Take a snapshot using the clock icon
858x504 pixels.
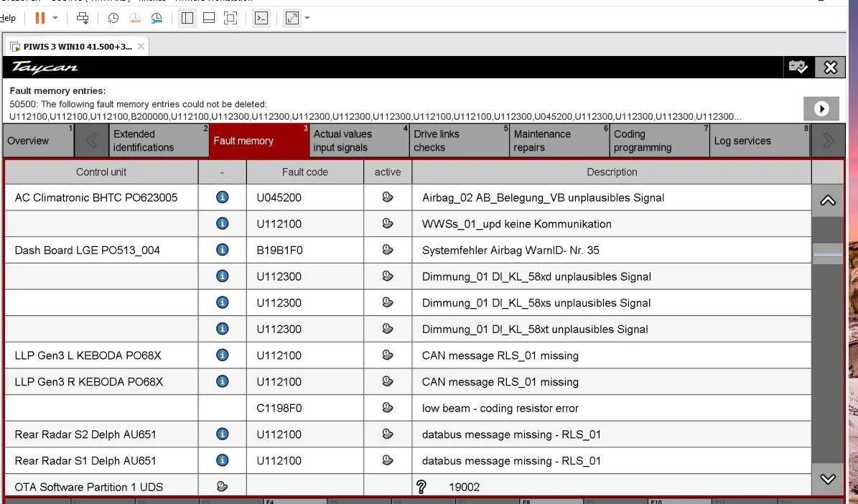[113, 18]
